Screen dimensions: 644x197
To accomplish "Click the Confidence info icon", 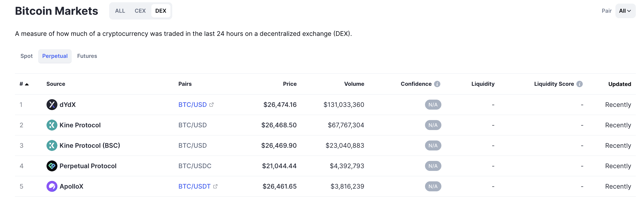I will pos(437,84).
